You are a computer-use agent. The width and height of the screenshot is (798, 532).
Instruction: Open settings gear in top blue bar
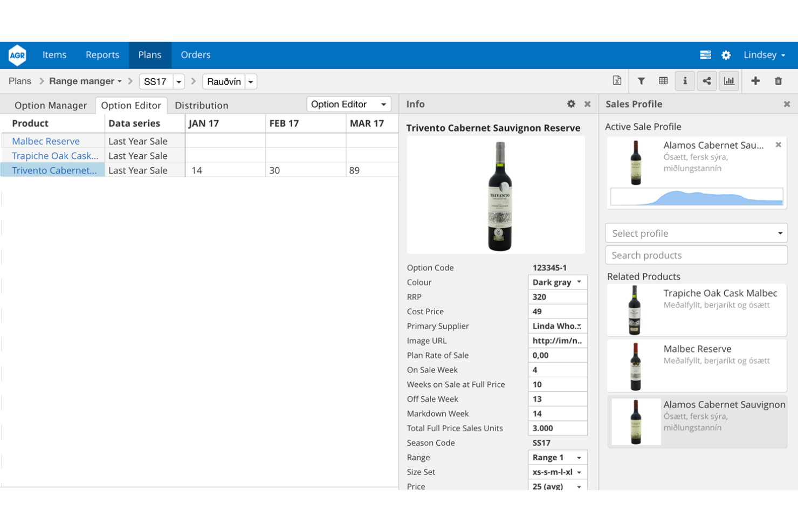(726, 55)
